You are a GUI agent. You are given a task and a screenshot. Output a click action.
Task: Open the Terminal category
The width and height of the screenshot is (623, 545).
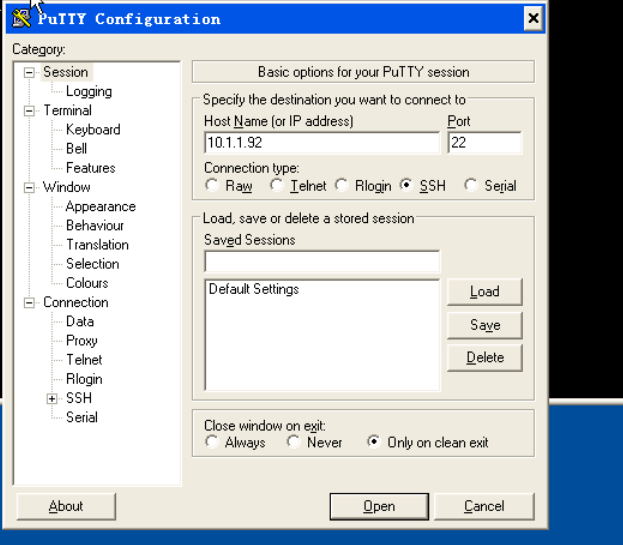pos(68,110)
